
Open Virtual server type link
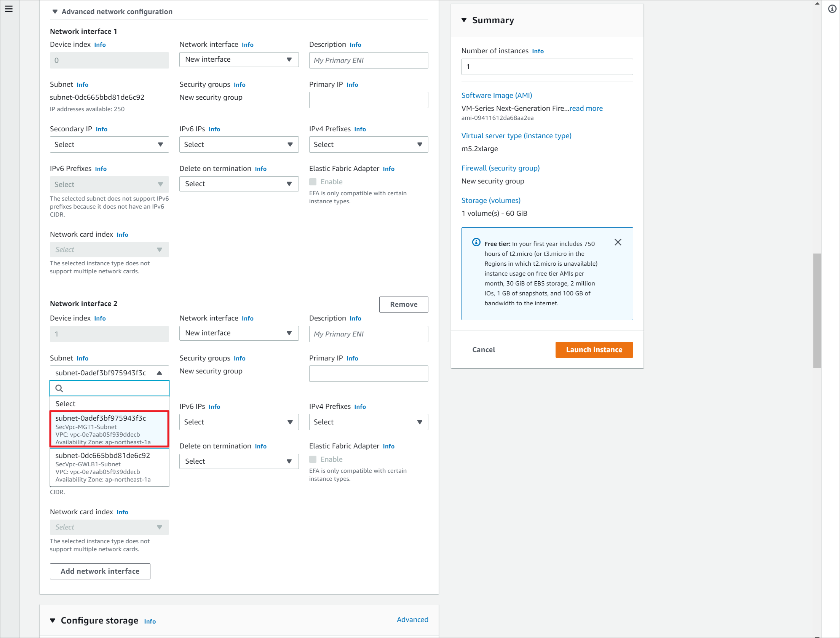pos(516,136)
